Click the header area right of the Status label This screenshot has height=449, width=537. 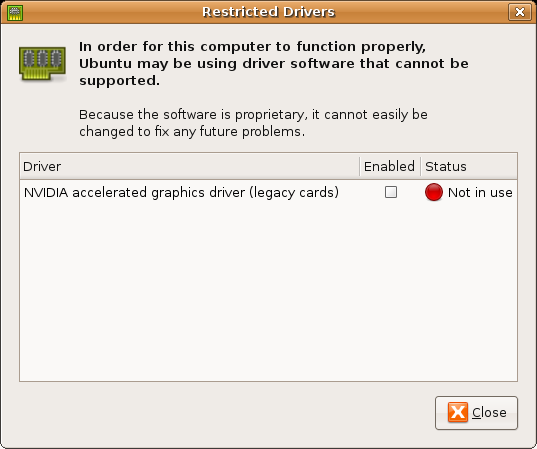point(492,166)
